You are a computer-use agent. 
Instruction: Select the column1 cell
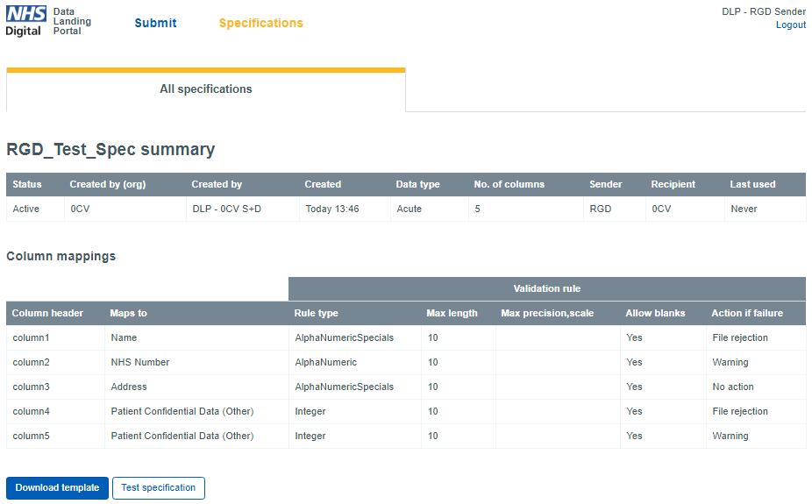coord(55,337)
